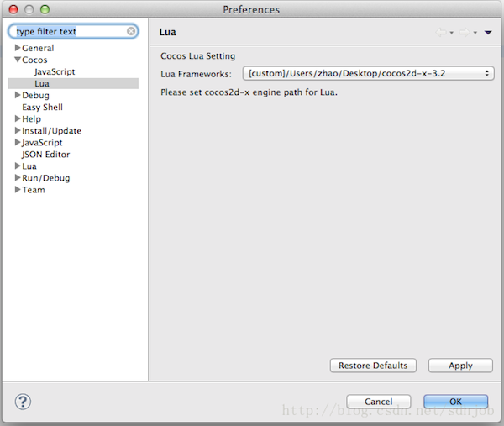Zoom the Preferences window with green button
Viewport: 504px width, 426px height.
click(45, 9)
